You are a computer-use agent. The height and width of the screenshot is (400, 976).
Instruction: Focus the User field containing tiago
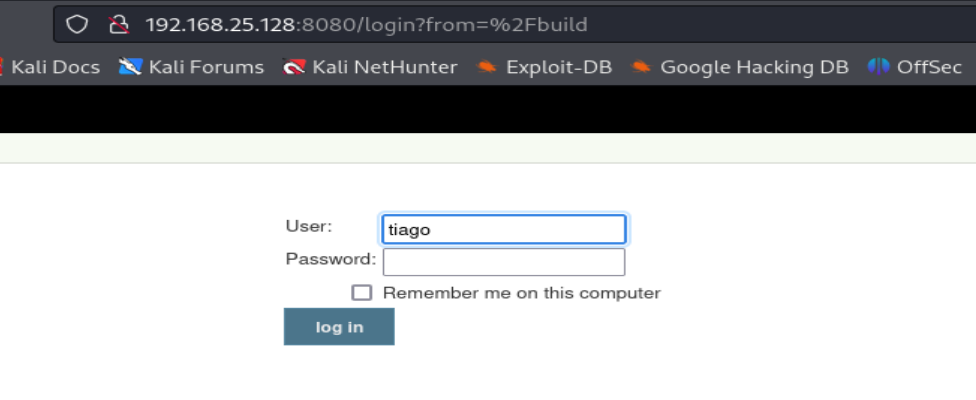point(504,230)
